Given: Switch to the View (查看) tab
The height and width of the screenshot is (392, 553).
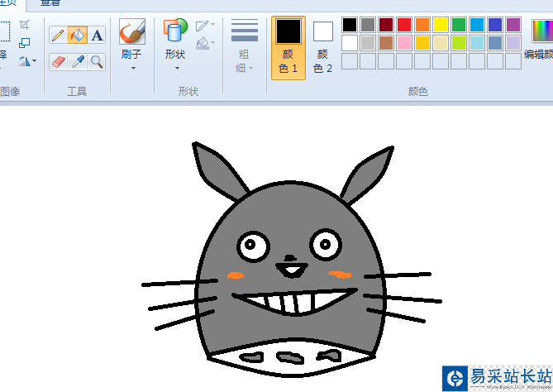Looking at the screenshot, I should click(x=50, y=2).
